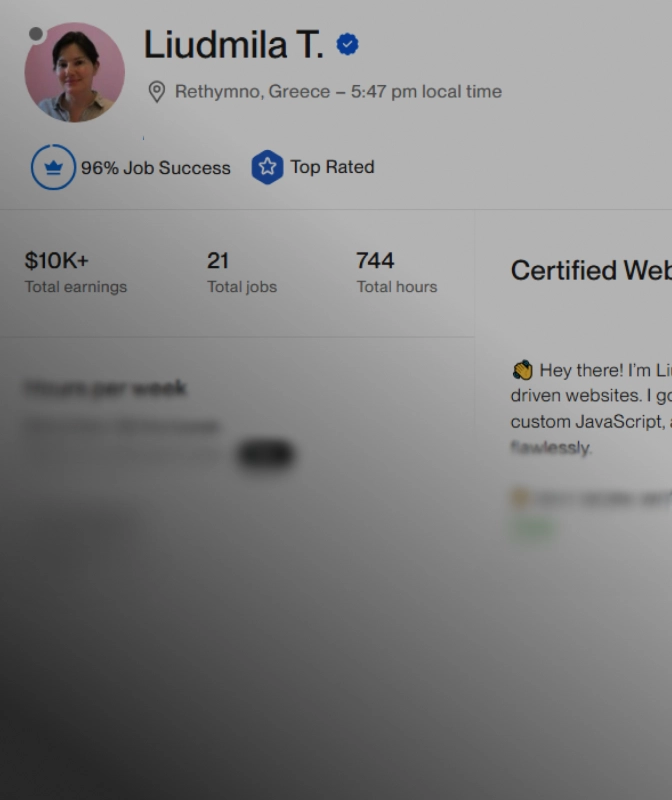Click the Top Rated star badge icon

[267, 167]
